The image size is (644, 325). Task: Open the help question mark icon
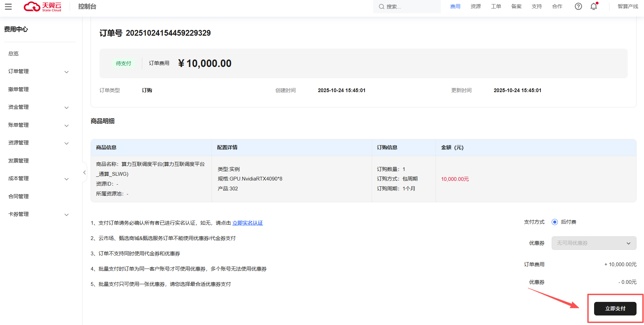pyautogui.click(x=578, y=6)
